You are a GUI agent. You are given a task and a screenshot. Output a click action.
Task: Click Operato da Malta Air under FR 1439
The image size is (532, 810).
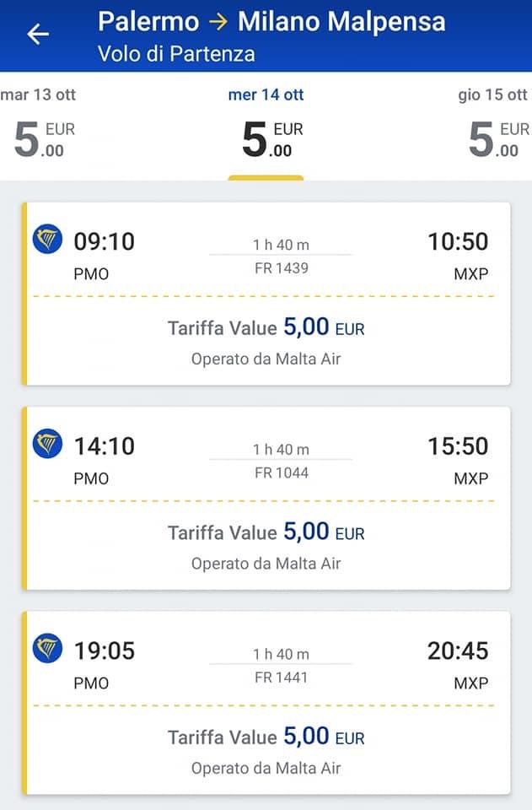click(266, 359)
